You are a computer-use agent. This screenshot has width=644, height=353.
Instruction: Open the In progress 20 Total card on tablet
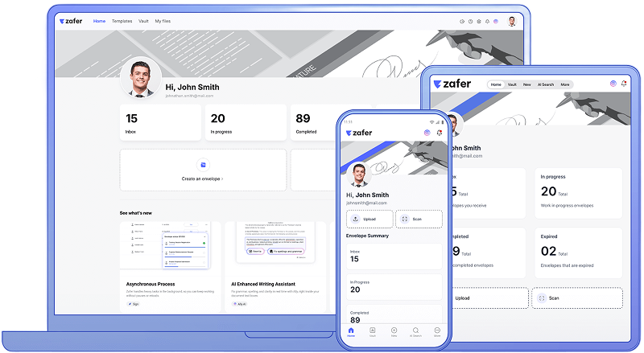[578, 193]
